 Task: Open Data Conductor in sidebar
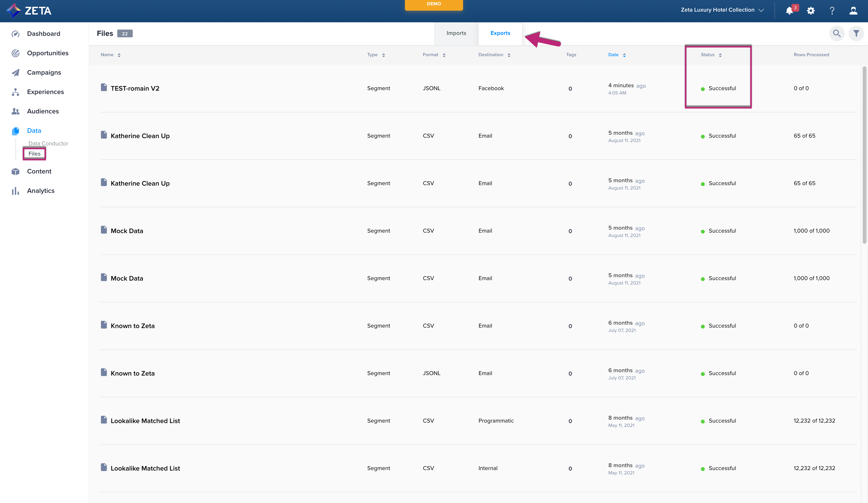(48, 143)
